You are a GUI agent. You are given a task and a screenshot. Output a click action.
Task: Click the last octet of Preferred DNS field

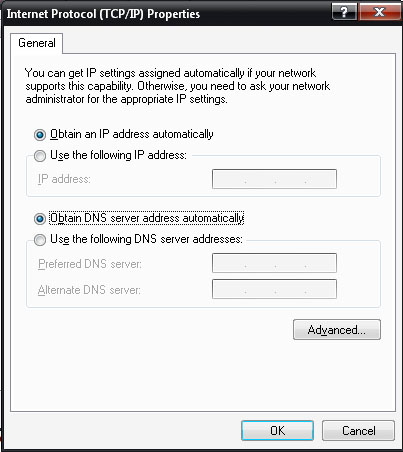[x=321, y=263]
